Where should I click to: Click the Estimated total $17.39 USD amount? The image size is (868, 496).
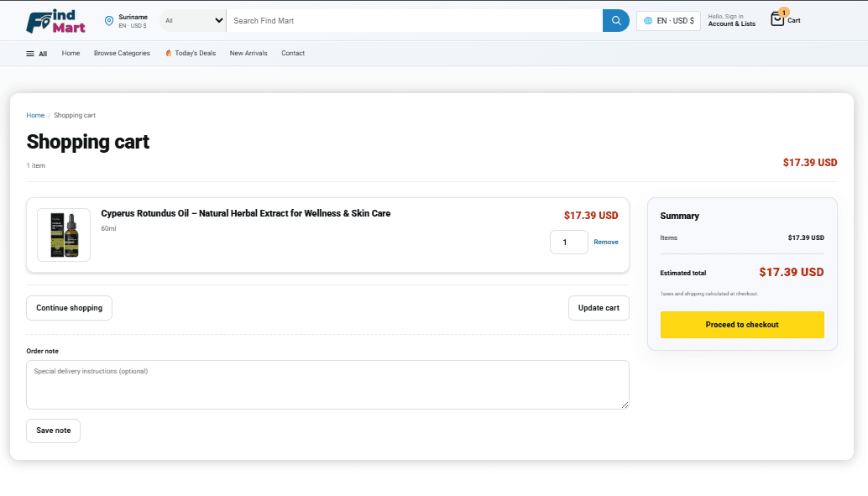pos(791,273)
